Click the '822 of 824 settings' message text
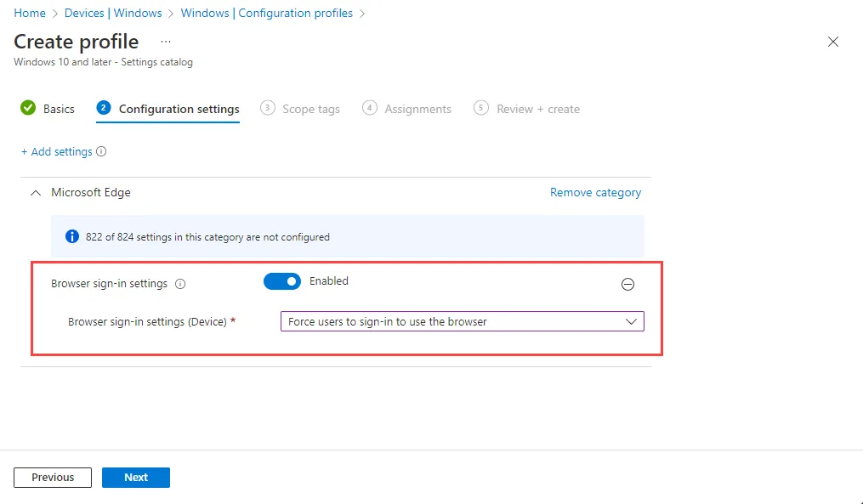The width and height of the screenshot is (863, 504). point(207,237)
